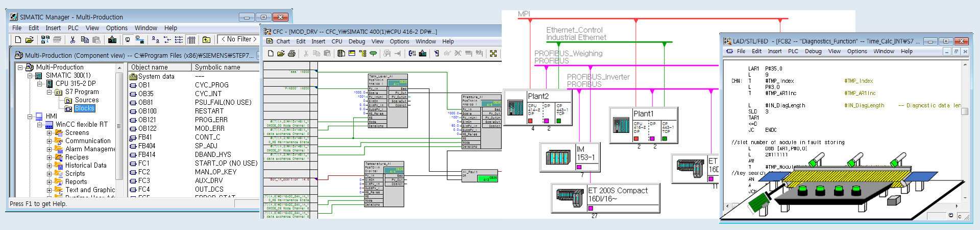Screen dimensions: 980x230
Task: Collapse the SIMATIC 300(1) tree node
Action: point(30,76)
